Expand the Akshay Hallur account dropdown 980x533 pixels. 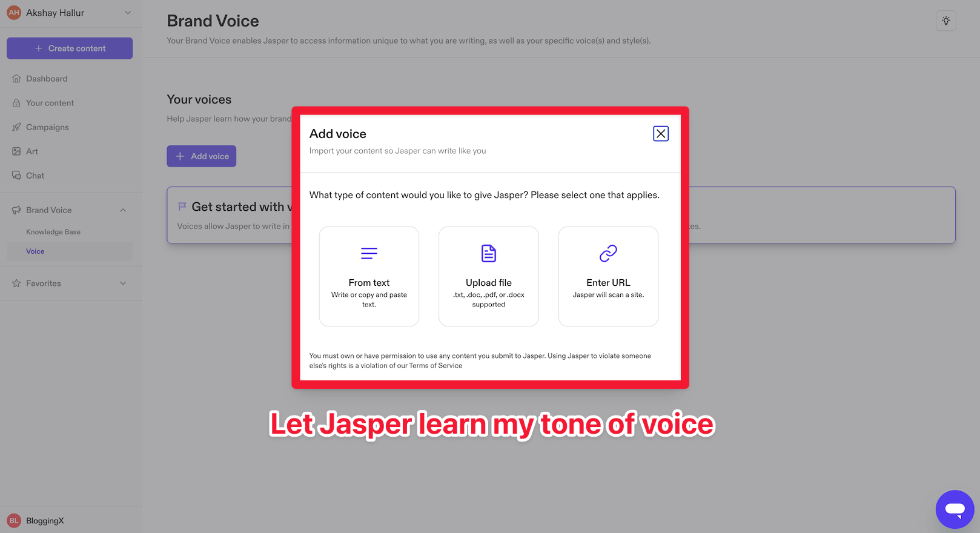(x=128, y=13)
